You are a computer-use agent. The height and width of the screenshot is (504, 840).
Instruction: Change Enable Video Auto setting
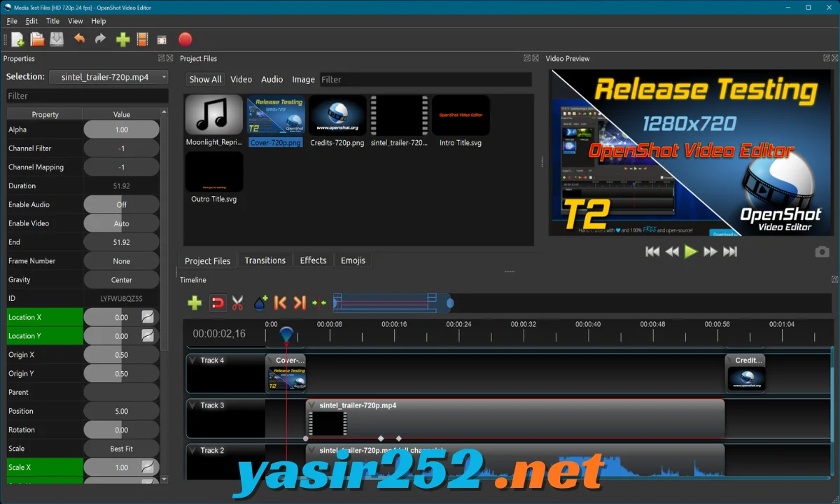point(122,223)
